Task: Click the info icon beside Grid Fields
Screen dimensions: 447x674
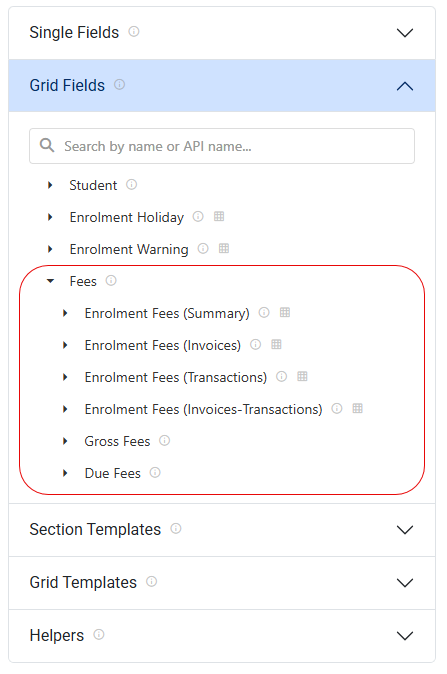Action: [x=119, y=84]
